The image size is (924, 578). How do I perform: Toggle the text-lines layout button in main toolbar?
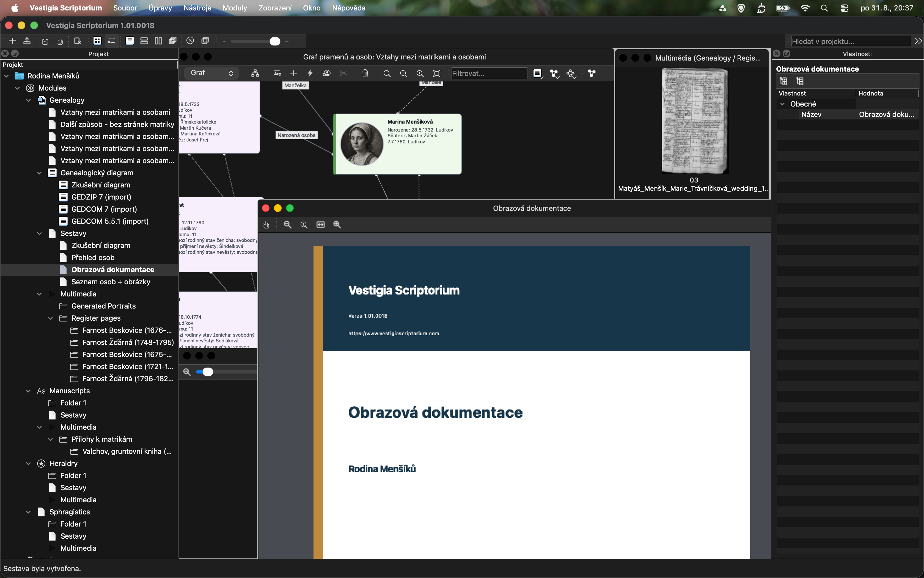click(130, 41)
